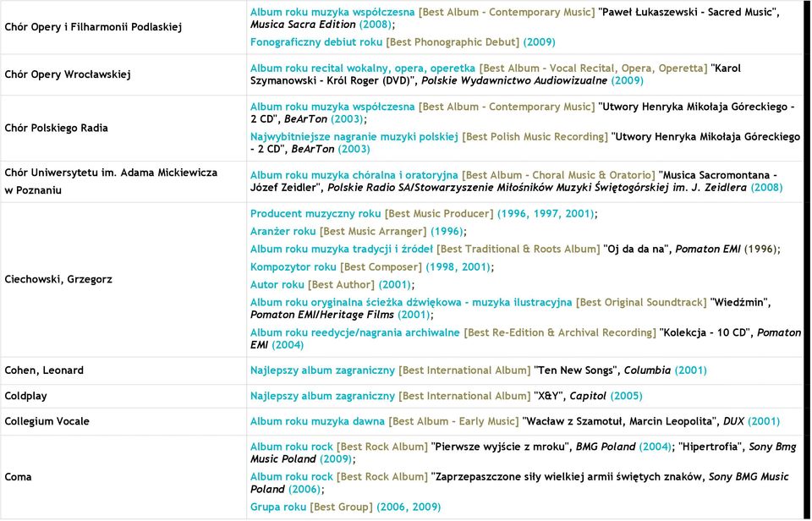Open first Album roku rock link in Coma row
This screenshot has height=521, width=812.
292,447
